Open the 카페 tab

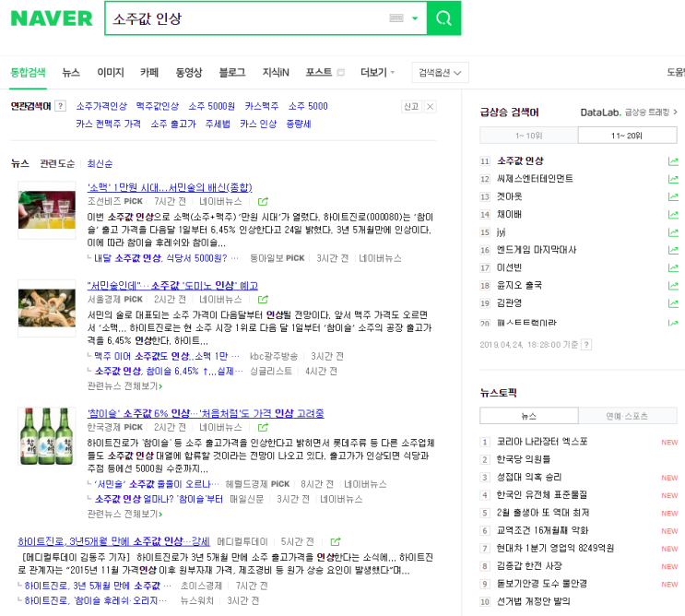point(149,73)
